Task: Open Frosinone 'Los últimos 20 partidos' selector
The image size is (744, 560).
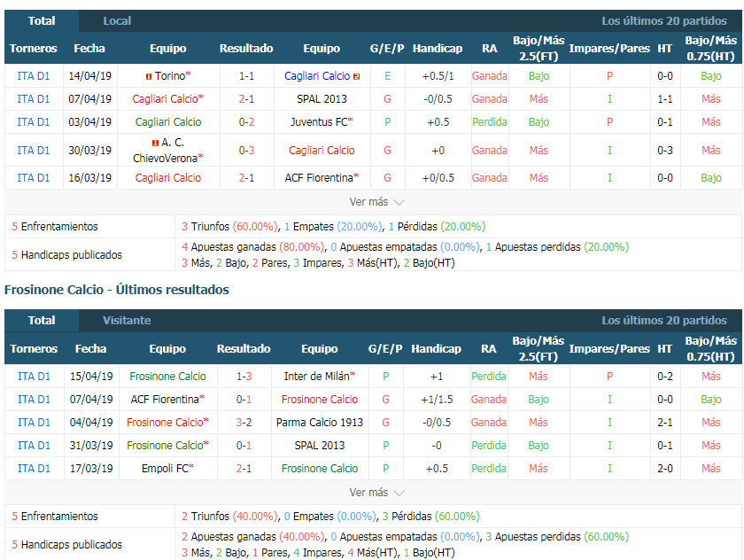Action: tap(663, 321)
